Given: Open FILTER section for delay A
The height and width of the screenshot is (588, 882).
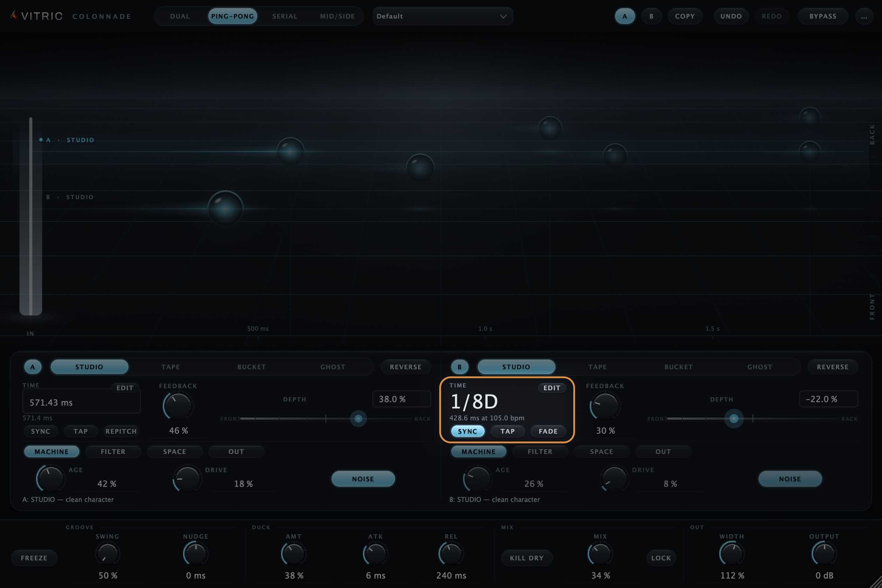Looking at the screenshot, I should point(113,451).
